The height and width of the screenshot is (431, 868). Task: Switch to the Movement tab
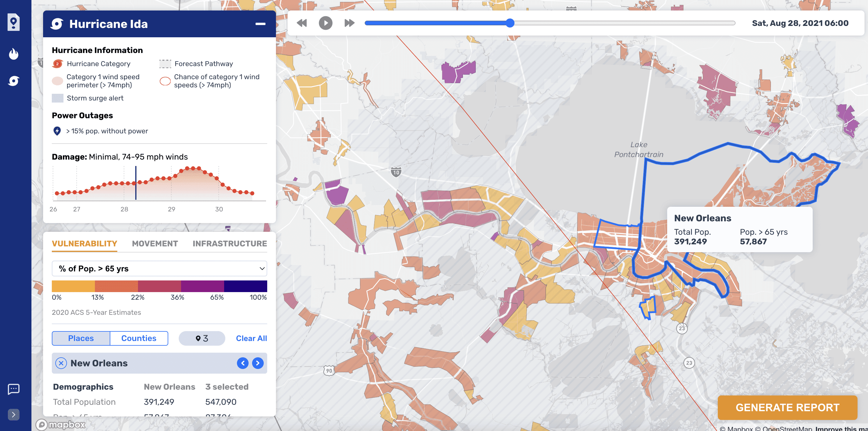155,243
